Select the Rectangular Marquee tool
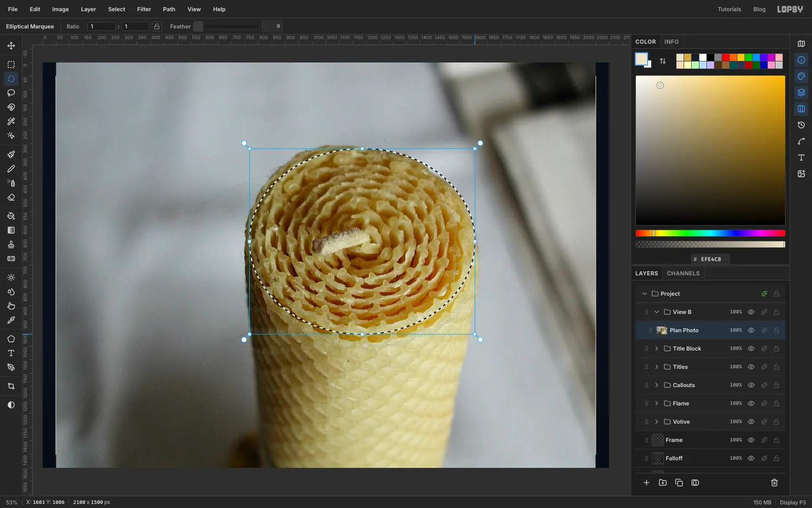The width and height of the screenshot is (812, 508). coord(11,65)
